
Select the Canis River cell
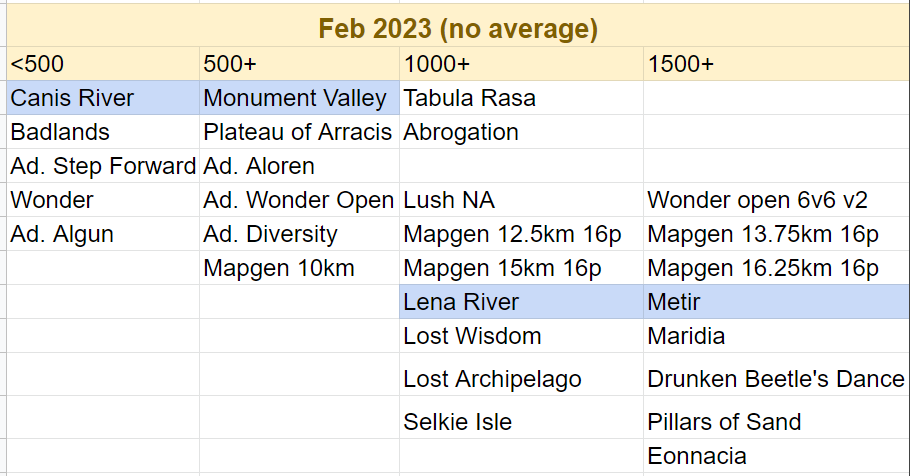click(x=103, y=98)
